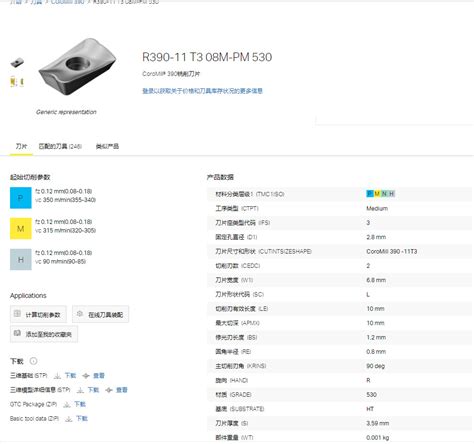The image size is (474, 444).
Task: Open the 类似产品 tab
Action: pyautogui.click(x=107, y=146)
